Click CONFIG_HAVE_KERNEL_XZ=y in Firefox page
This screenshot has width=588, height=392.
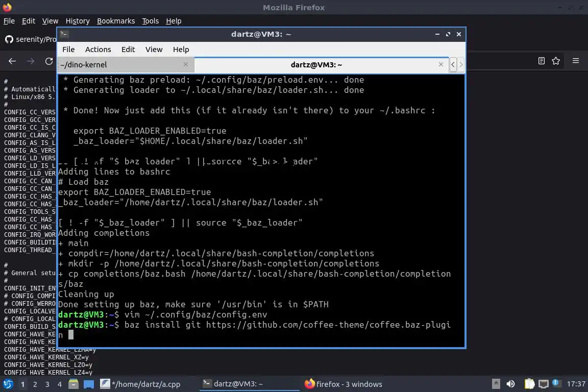coord(46,357)
